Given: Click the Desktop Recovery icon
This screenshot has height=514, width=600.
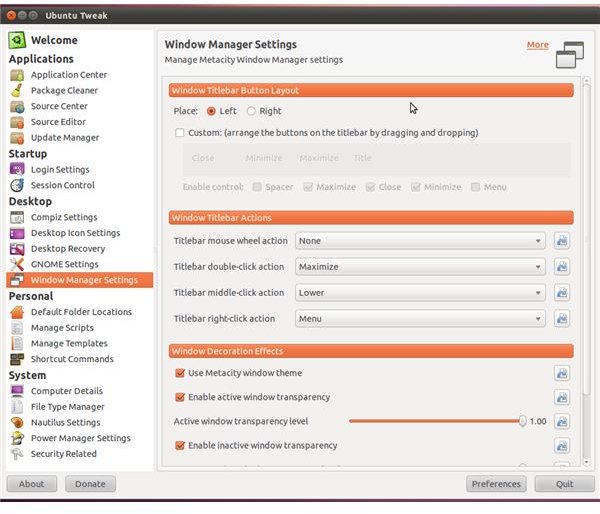Looking at the screenshot, I should [x=17, y=249].
